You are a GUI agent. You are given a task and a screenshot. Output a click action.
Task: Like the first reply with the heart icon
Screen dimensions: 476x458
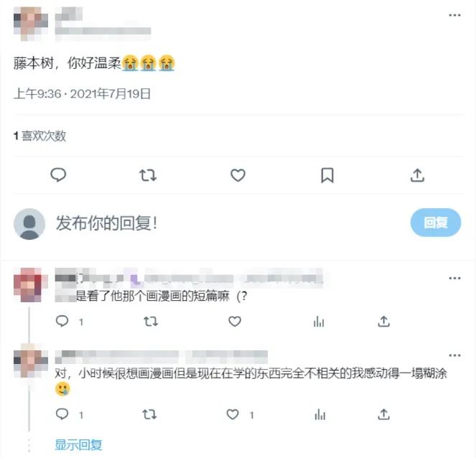coord(235,322)
